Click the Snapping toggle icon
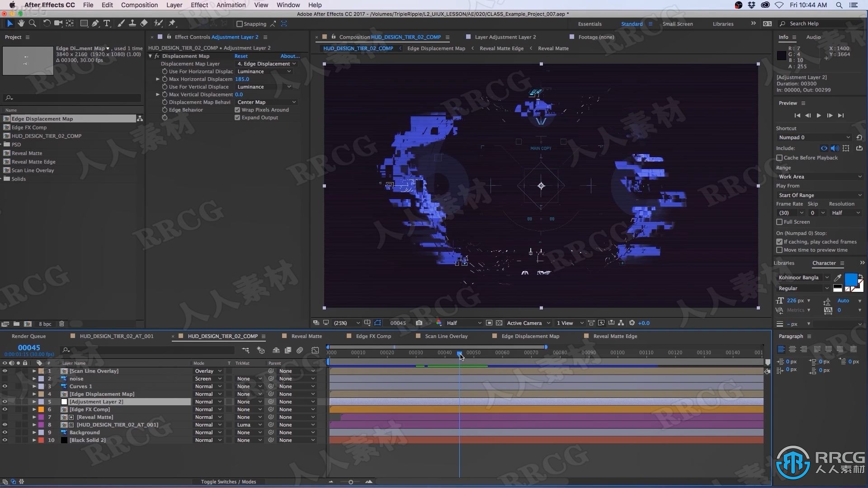Image resolution: width=868 pixels, height=488 pixels. click(x=239, y=23)
